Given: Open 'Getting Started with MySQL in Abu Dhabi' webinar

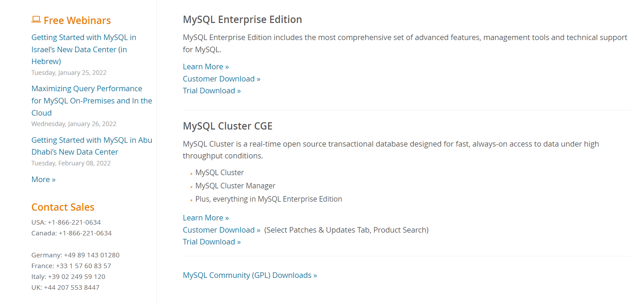Looking at the screenshot, I should coord(92,146).
